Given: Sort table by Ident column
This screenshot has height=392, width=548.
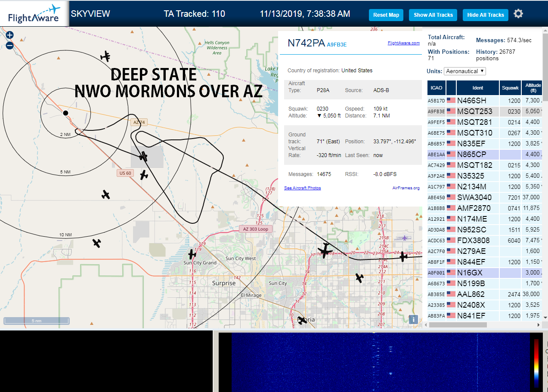Looking at the screenshot, I should click(x=478, y=87).
